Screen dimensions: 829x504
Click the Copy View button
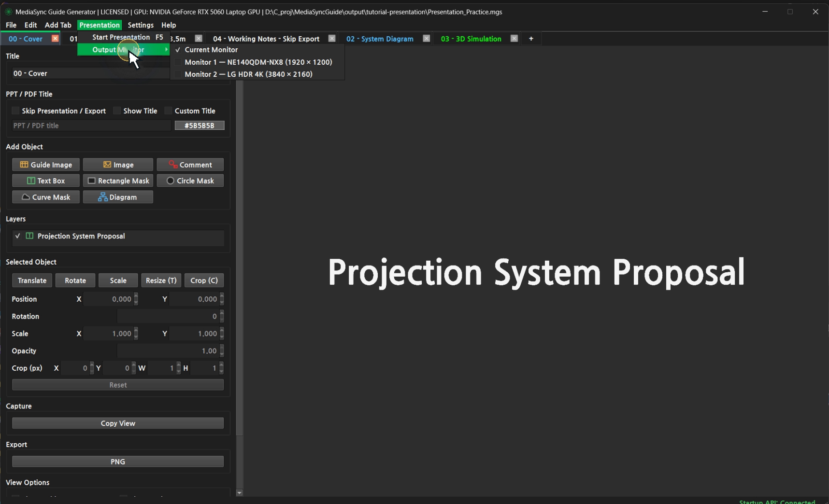[118, 423]
